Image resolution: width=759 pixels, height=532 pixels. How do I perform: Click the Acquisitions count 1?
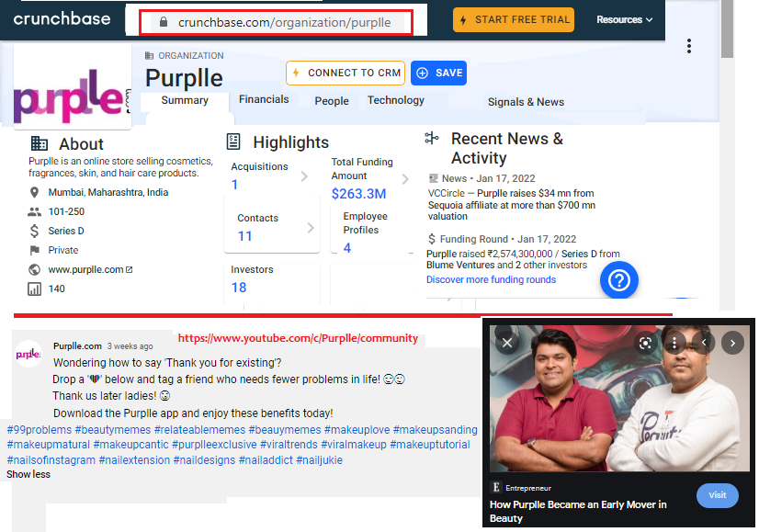[x=234, y=185]
